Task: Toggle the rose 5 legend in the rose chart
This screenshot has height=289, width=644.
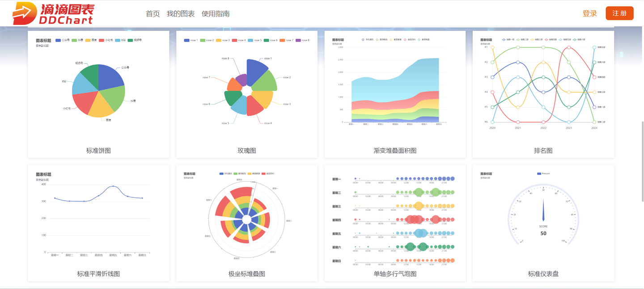Action: coord(255,39)
